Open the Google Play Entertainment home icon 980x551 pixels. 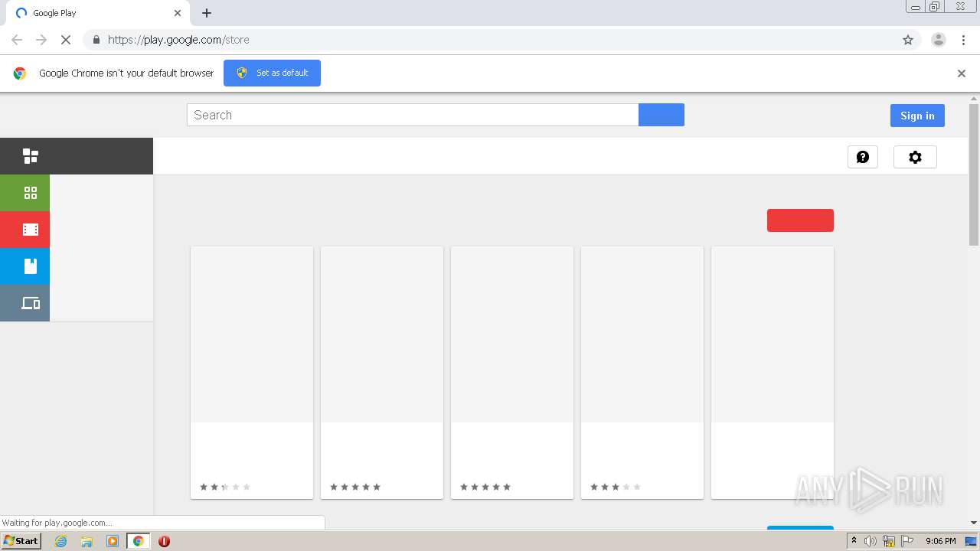coord(31,156)
